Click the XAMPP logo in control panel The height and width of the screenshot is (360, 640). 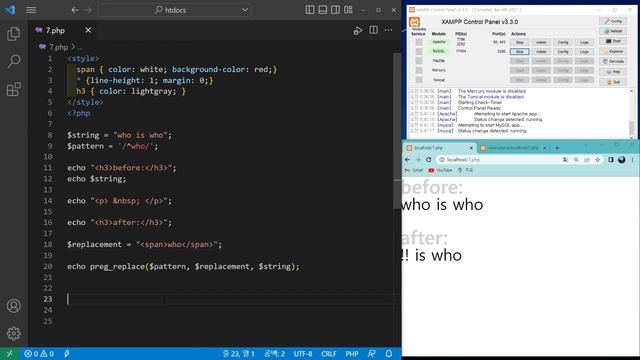(414, 22)
